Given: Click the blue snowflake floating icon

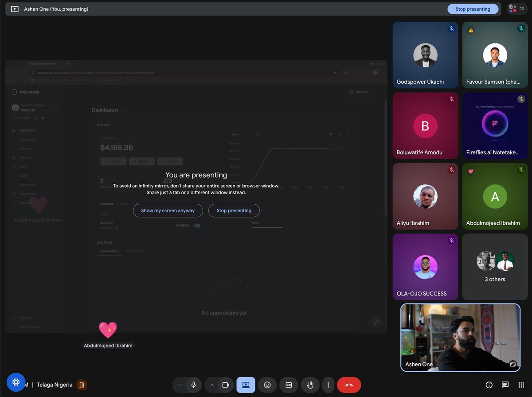Looking at the screenshot, I should [16, 382].
